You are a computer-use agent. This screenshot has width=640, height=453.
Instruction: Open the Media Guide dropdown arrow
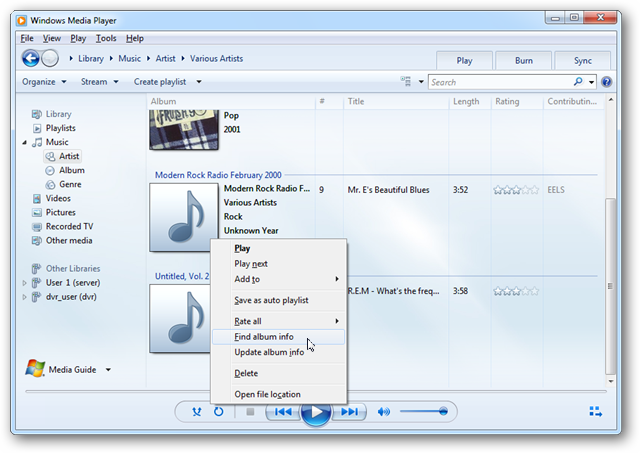[108, 370]
